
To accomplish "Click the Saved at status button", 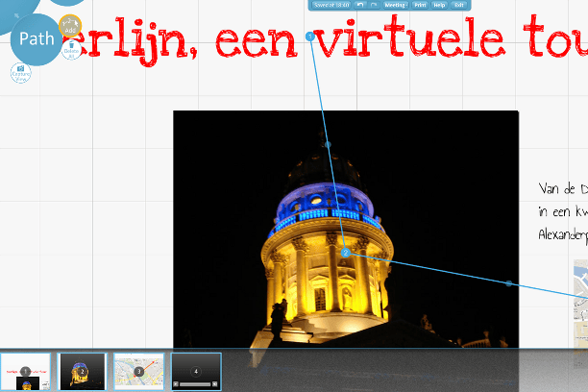I will tap(331, 5).
